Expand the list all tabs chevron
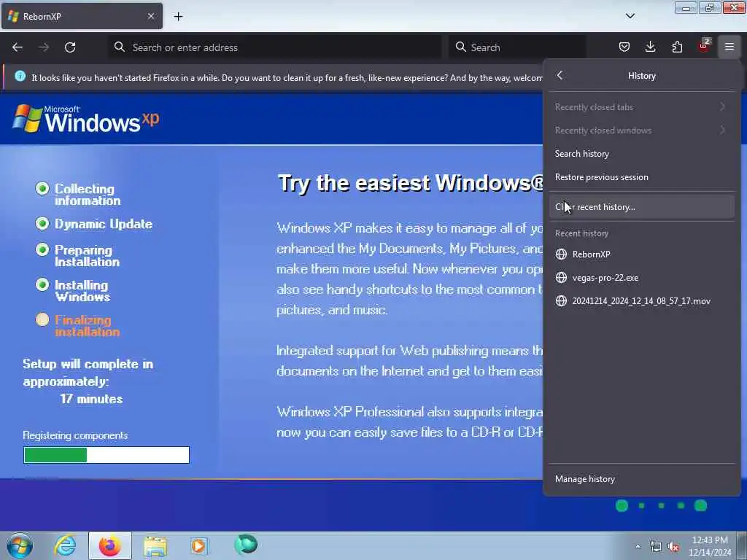Screen dimensions: 747x560 tap(630, 16)
